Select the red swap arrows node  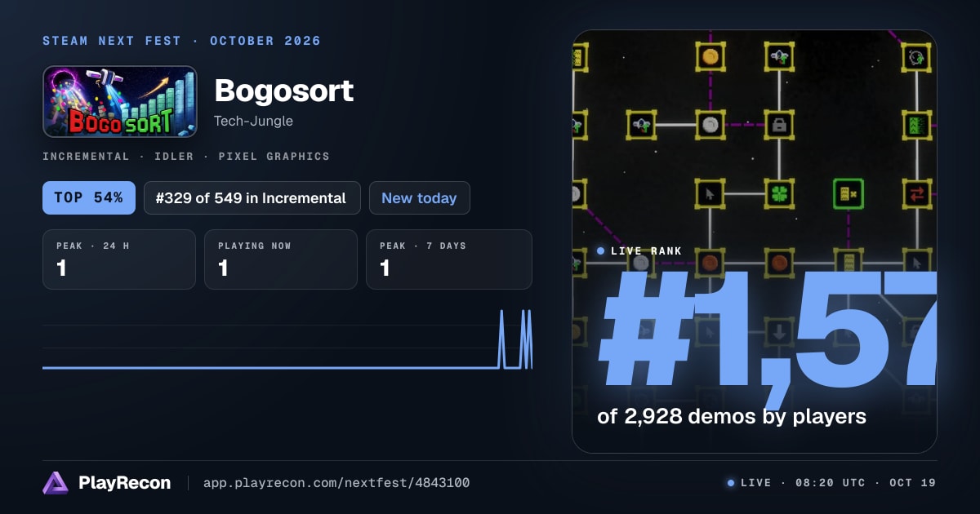click(x=917, y=193)
